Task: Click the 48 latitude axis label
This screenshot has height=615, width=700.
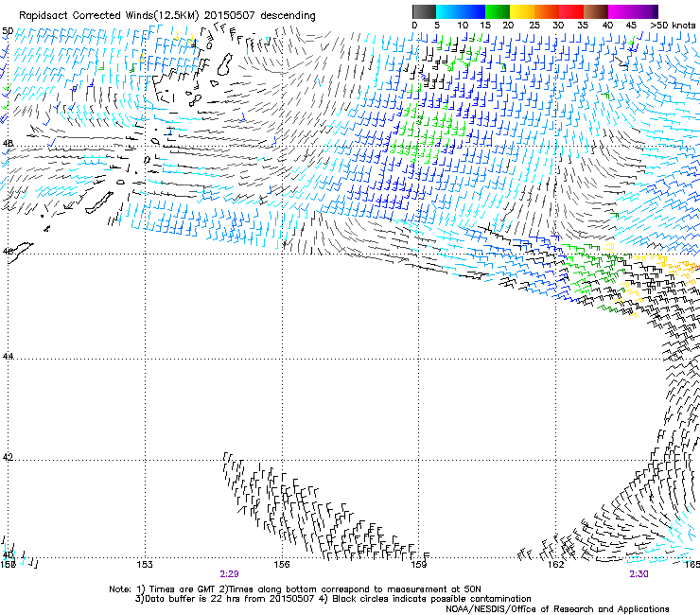Action: 8,144
